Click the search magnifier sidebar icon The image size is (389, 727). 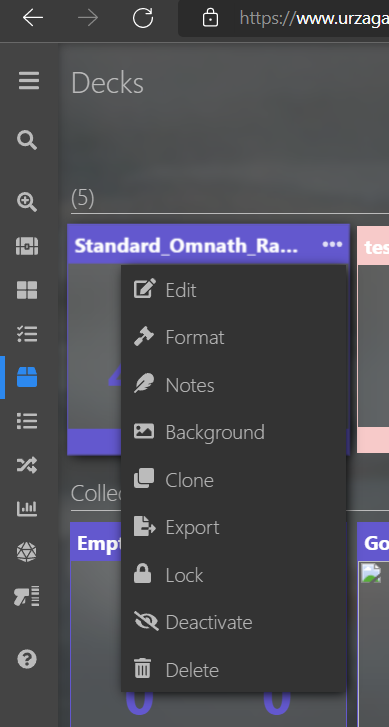coord(27,140)
